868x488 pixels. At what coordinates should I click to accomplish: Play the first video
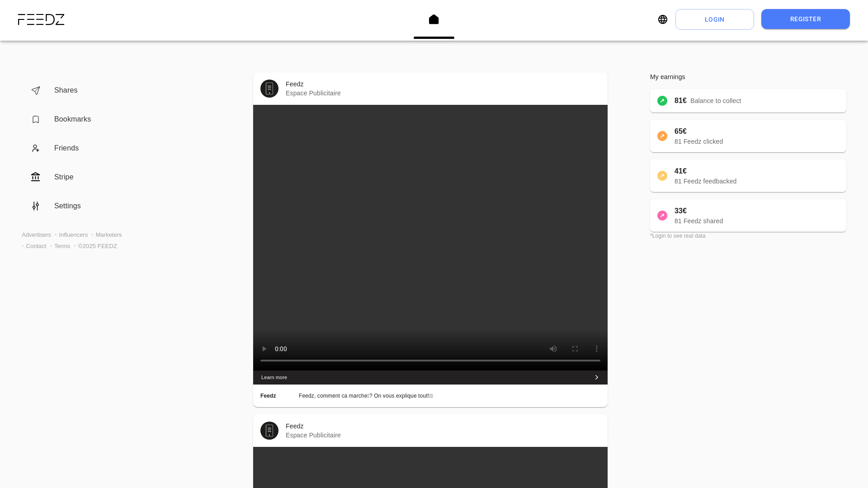[264, 349]
